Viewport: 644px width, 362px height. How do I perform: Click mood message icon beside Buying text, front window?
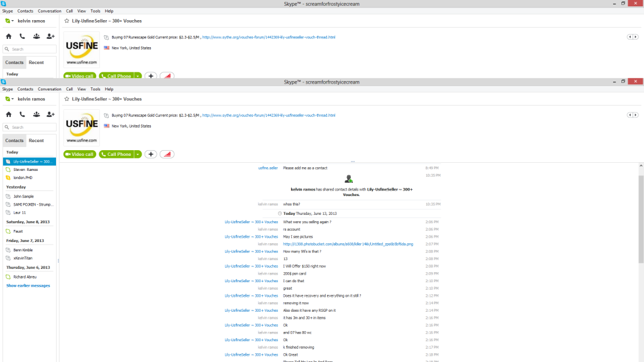click(106, 116)
